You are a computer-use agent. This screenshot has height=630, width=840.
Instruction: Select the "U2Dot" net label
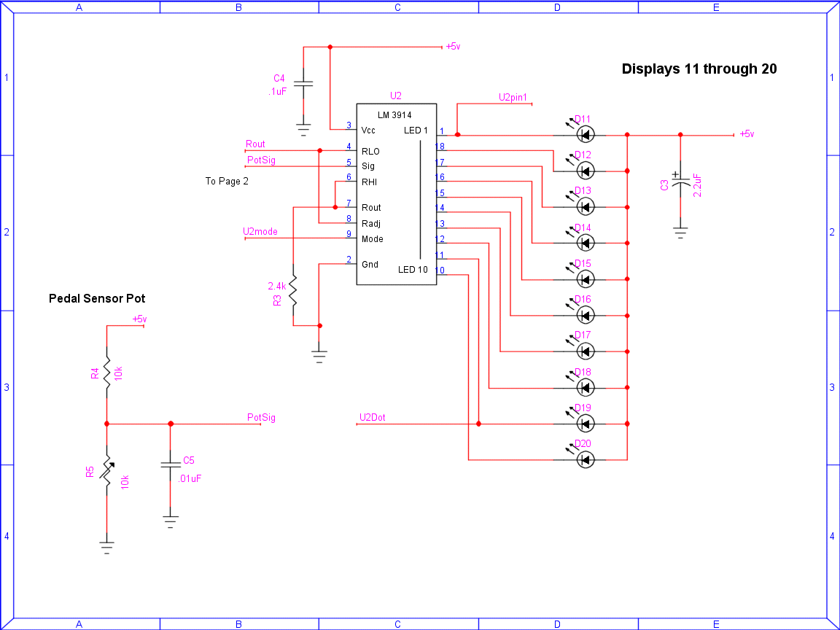point(373,417)
